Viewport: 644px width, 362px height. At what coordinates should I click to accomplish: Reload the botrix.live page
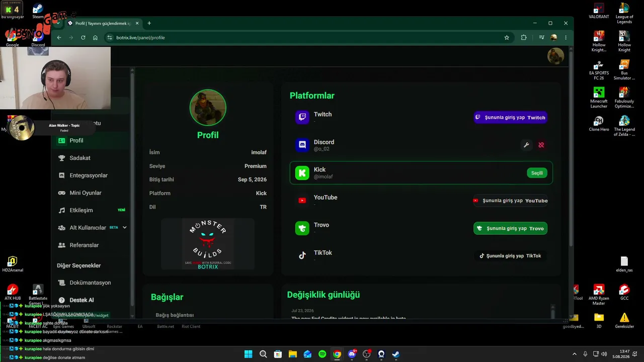click(83, 37)
